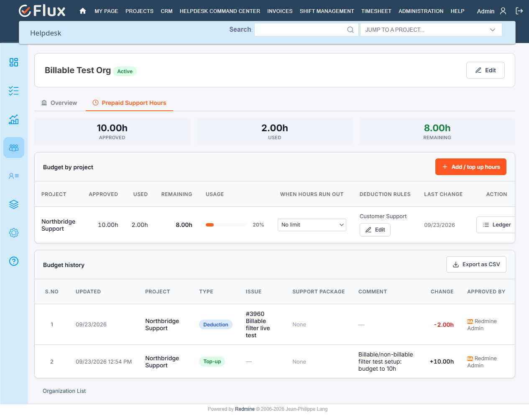Click Add / top up hours button

click(471, 167)
